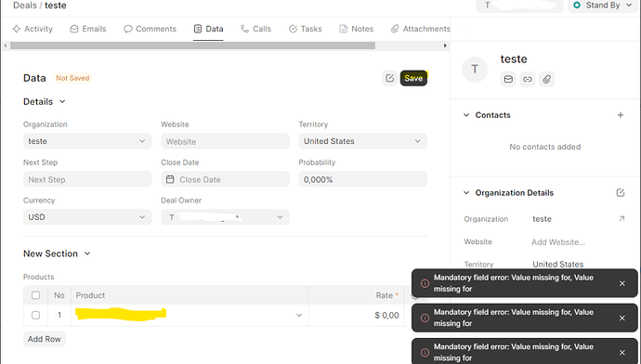641x364 pixels.
Task: Click the Close Date field
Action: click(225, 179)
